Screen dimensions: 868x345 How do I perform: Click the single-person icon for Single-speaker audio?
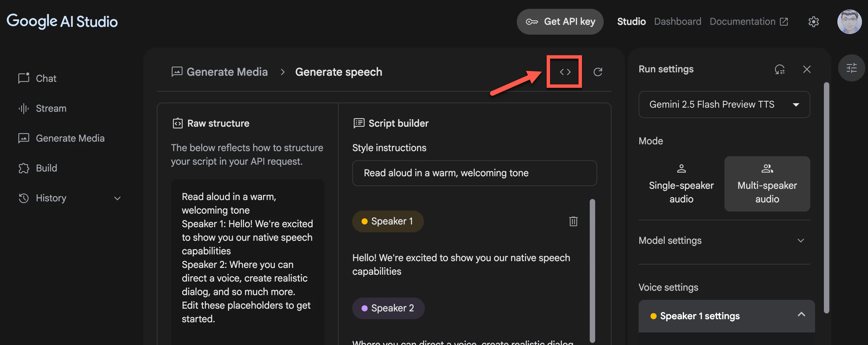coord(681,168)
